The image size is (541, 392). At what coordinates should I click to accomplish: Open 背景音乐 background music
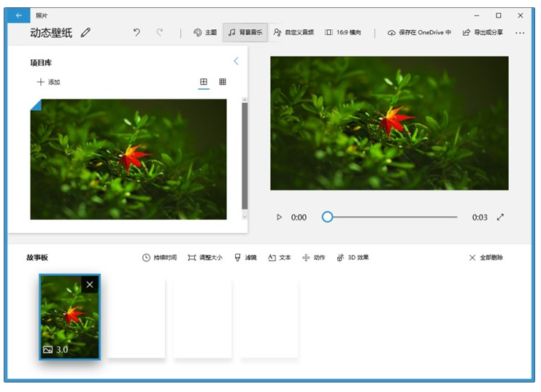coord(245,32)
